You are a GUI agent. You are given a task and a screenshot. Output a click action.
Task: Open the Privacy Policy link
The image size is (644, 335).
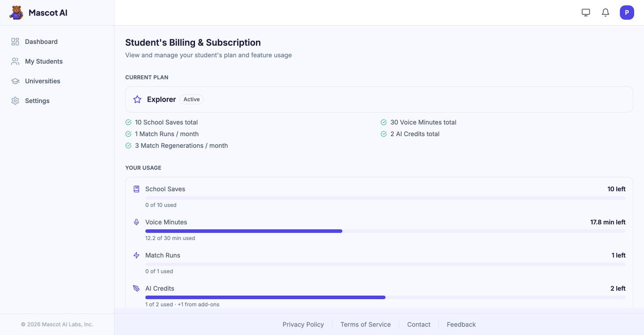(303, 324)
